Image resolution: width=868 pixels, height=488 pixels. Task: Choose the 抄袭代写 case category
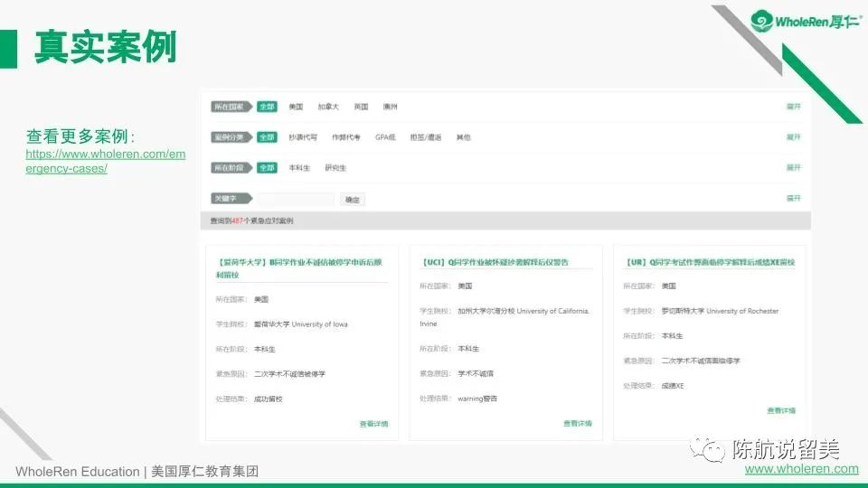coord(303,137)
